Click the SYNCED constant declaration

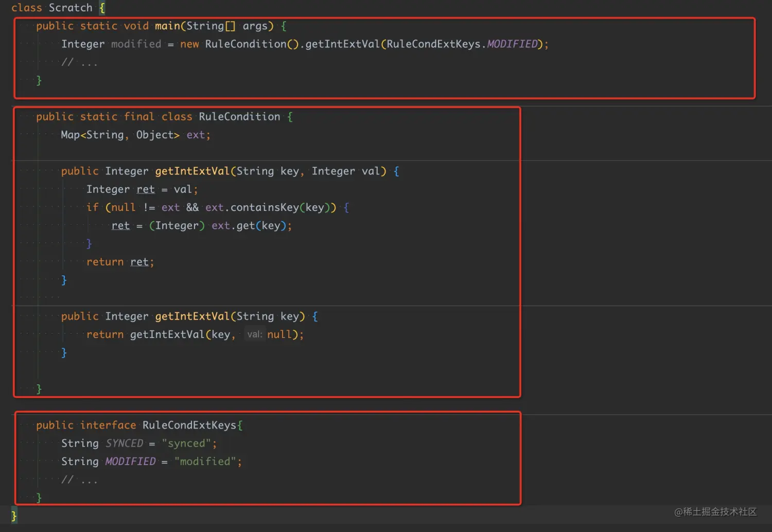125,444
